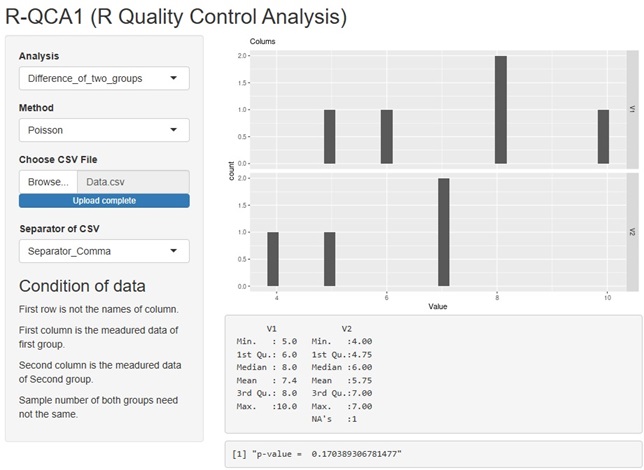Click the R-QCA1 page title
This screenshot has height=470, width=644.
pyautogui.click(x=176, y=16)
